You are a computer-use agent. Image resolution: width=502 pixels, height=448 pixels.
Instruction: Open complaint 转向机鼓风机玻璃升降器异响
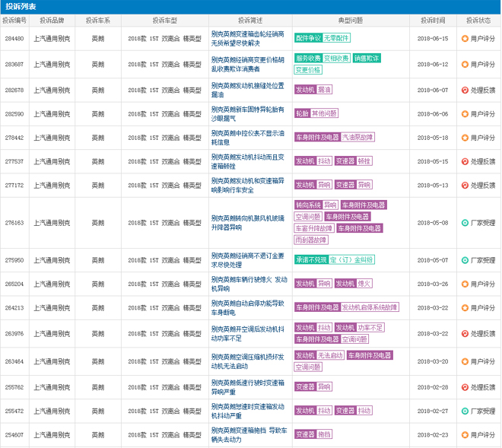pyautogui.click(x=247, y=223)
